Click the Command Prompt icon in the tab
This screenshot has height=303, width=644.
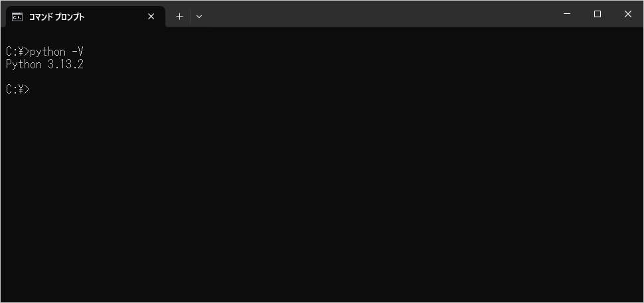click(17, 17)
